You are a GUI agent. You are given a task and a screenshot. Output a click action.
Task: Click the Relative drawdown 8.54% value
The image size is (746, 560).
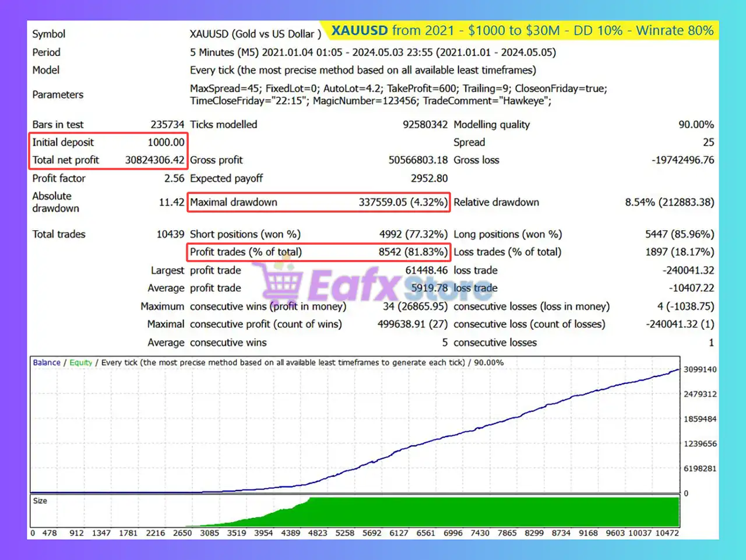click(669, 202)
